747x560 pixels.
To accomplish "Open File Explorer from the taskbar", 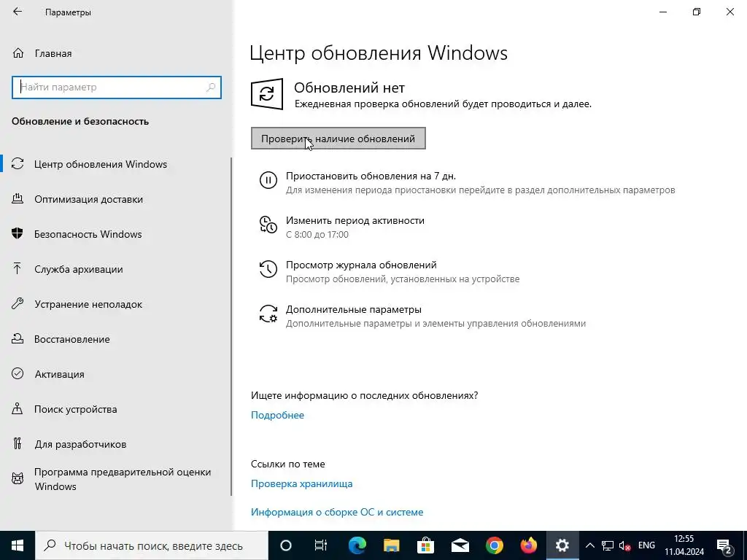I will click(391, 545).
